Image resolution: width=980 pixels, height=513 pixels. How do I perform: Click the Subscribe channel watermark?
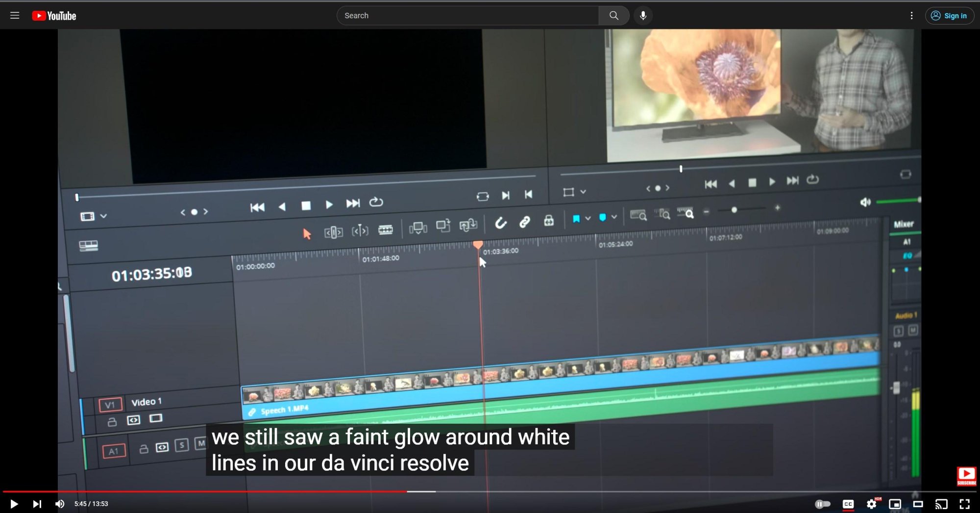(x=966, y=476)
